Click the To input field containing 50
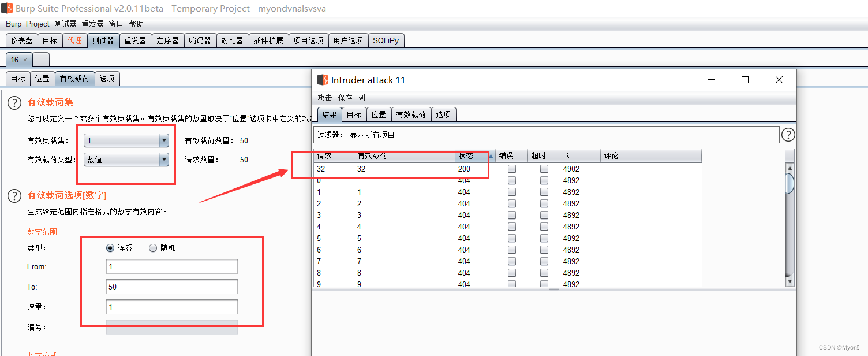Viewport: 868px width, 356px height. pos(172,287)
